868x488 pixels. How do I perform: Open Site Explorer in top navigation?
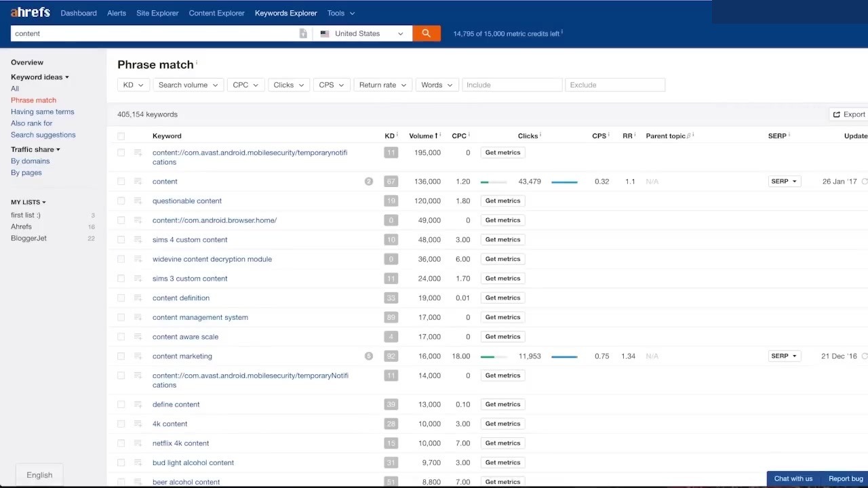pyautogui.click(x=157, y=13)
